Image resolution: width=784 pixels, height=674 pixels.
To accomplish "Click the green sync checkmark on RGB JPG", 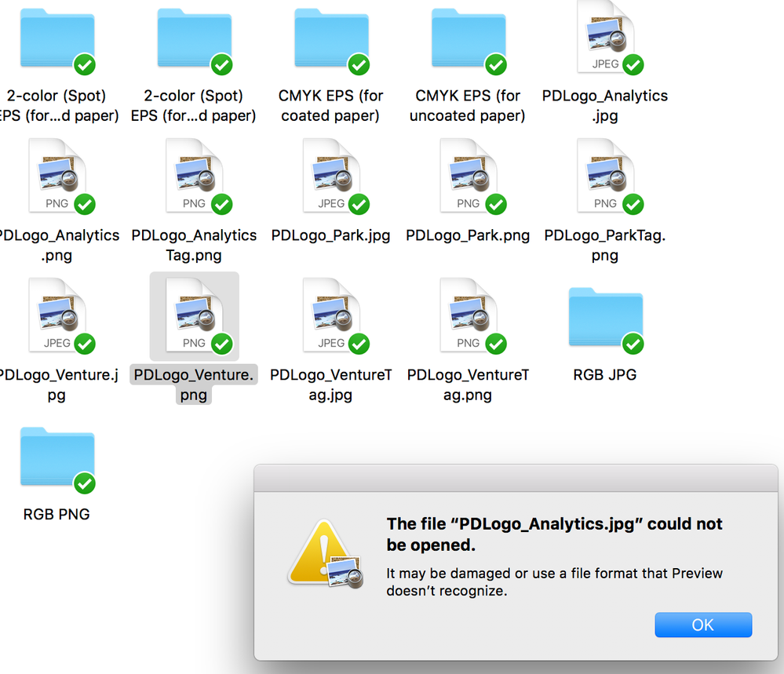I will coord(633,344).
